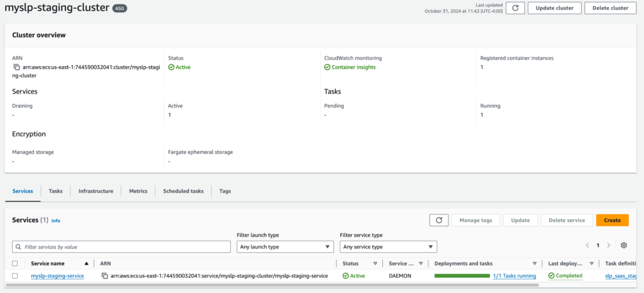
Task: Click the ASG badge next to cluster name
Action: pyautogui.click(x=120, y=8)
